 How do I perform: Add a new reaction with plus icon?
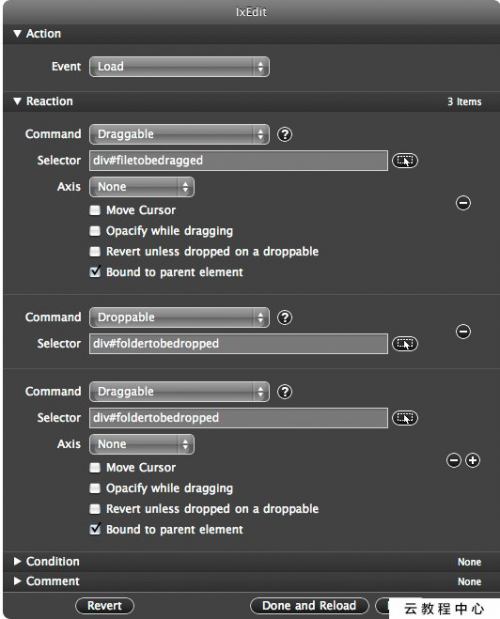click(473, 460)
